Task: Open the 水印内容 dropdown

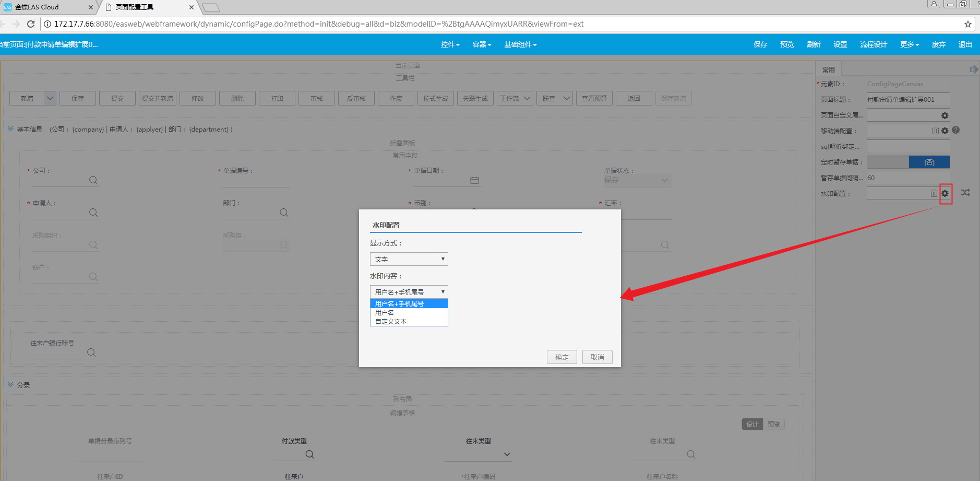Action: tap(409, 292)
